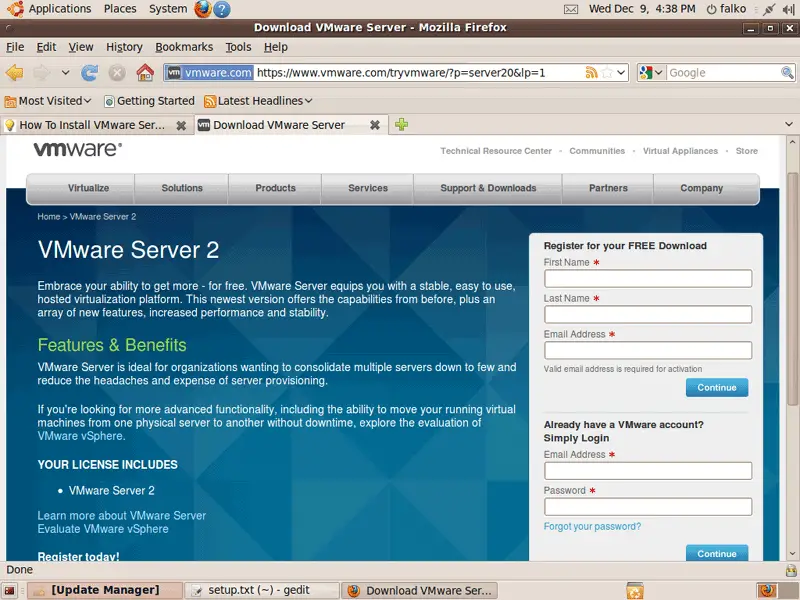
Task: Click the Home breadcrumb link
Action: pos(48,216)
